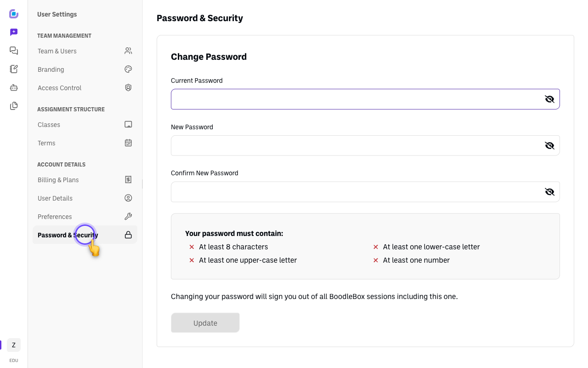The width and height of the screenshot is (588, 368).
Task: Open the notes edit icon in sidebar
Action: 14,69
